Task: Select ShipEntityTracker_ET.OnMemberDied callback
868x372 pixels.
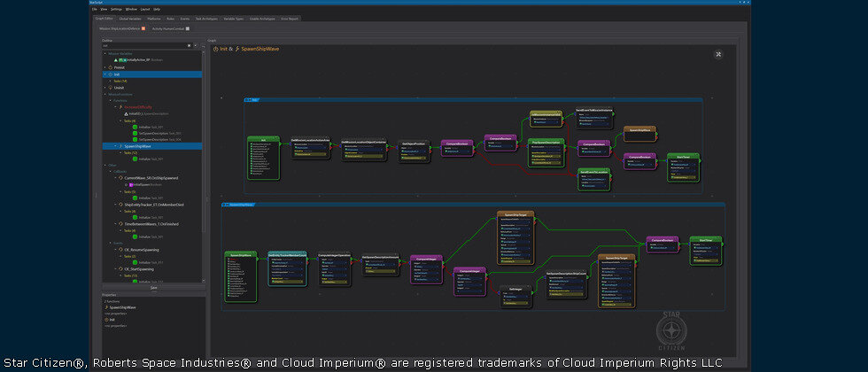Action: (x=154, y=205)
